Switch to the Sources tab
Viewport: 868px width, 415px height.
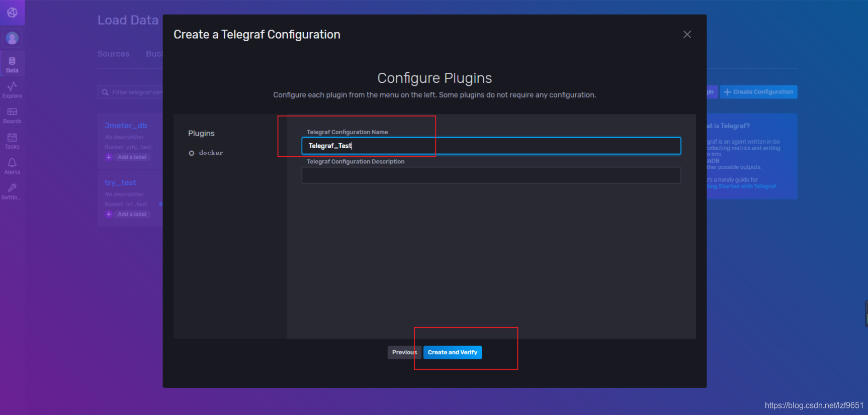pyautogui.click(x=113, y=54)
